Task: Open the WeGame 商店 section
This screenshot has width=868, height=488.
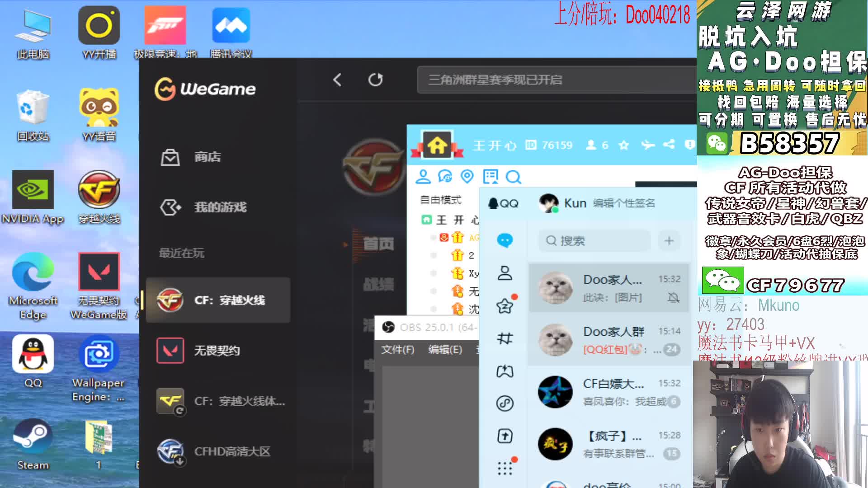Action: click(x=191, y=157)
